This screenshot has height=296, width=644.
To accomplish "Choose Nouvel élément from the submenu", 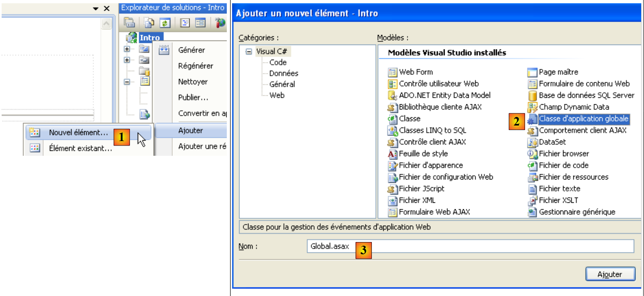I will pos(78,132).
